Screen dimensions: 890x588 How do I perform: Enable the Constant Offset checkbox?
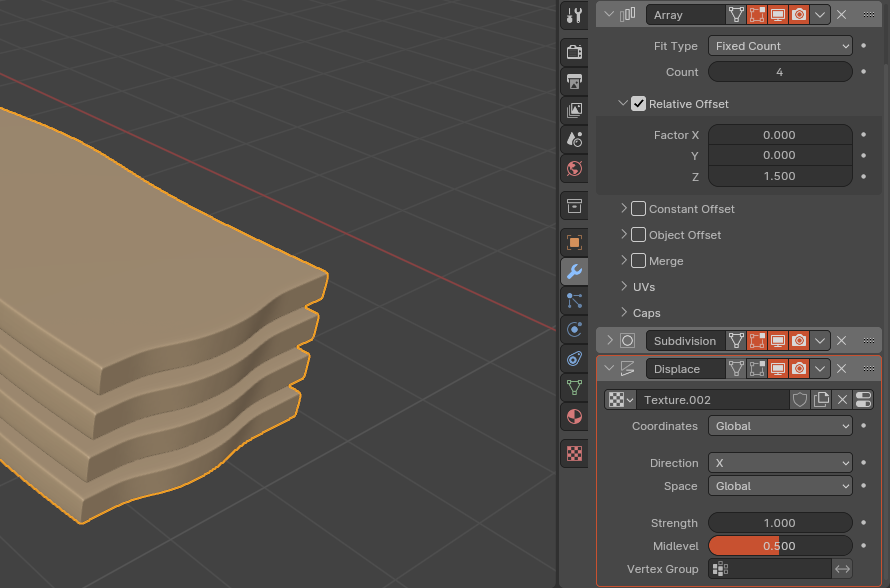coord(638,209)
